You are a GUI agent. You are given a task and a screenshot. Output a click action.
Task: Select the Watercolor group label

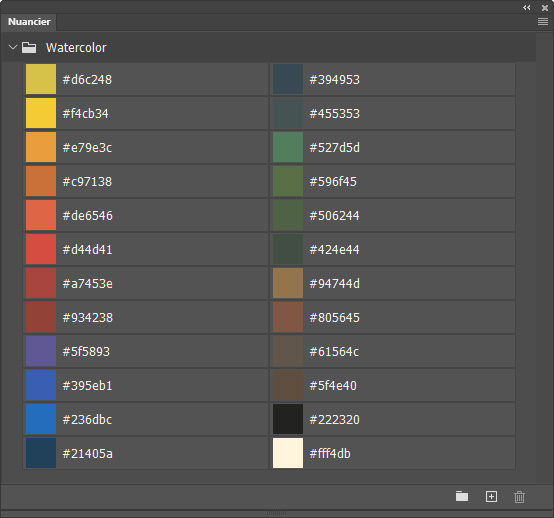tap(76, 48)
